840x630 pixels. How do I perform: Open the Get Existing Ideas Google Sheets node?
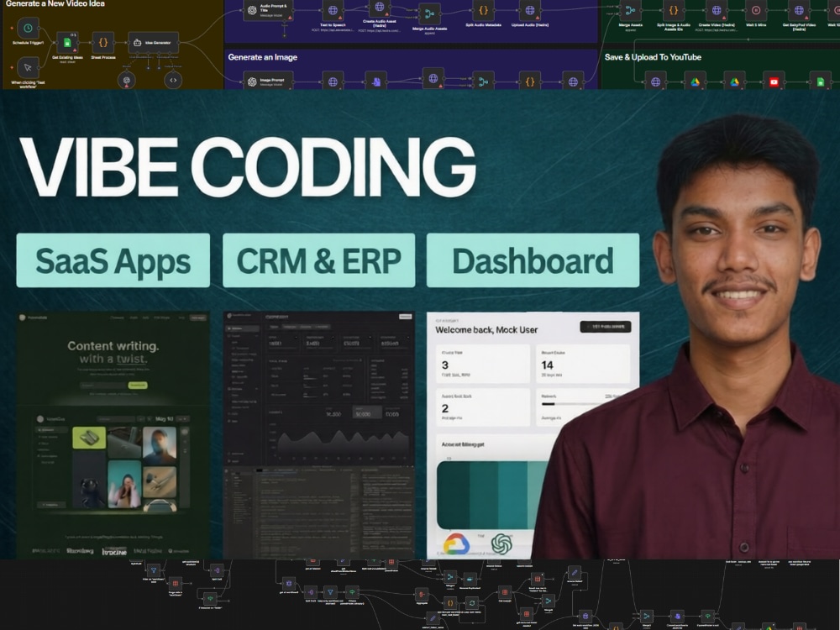[x=67, y=42]
